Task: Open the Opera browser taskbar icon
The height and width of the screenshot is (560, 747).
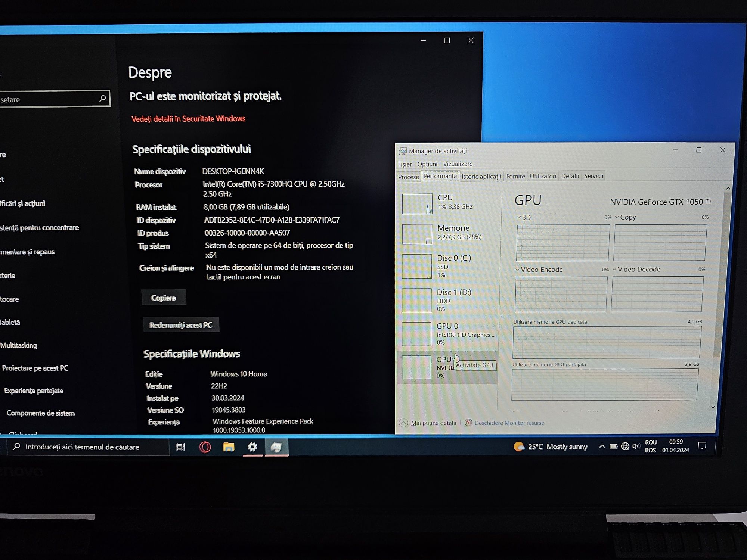Action: point(205,447)
